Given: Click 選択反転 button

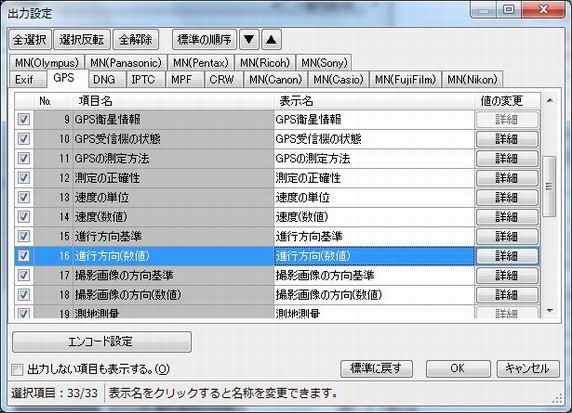Looking at the screenshot, I should coord(82,39).
